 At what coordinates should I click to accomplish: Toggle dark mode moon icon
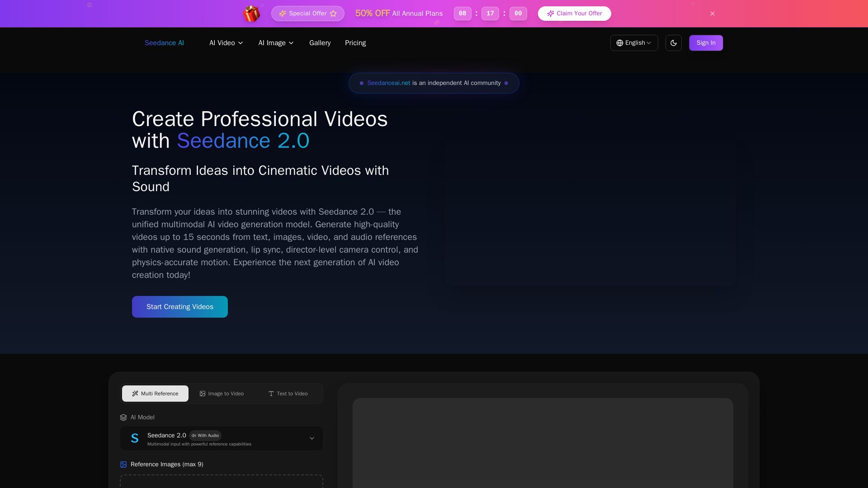pos(674,43)
